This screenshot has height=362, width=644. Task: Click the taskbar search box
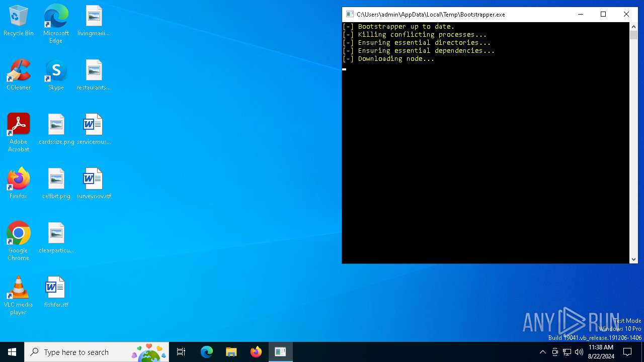(x=97, y=352)
